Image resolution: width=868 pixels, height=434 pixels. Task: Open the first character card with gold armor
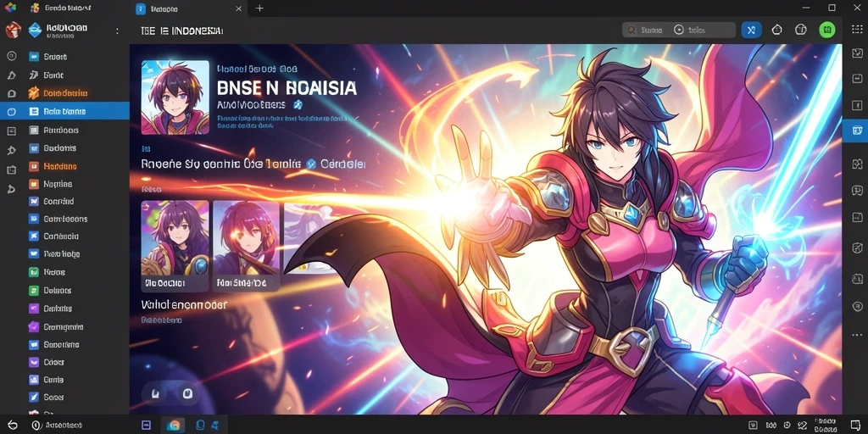pos(175,246)
